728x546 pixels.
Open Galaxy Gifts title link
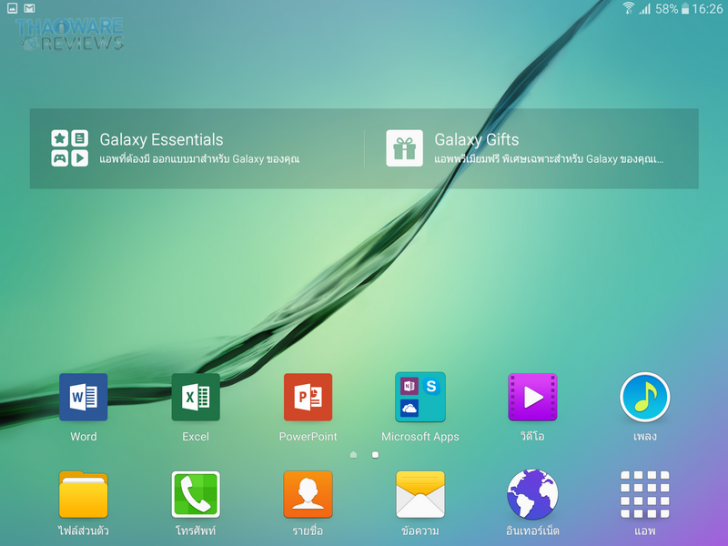[476, 140]
